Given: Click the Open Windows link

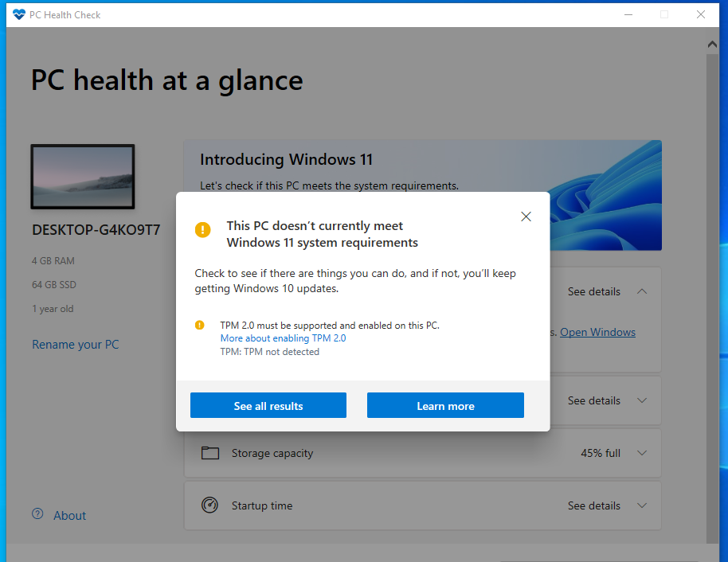Looking at the screenshot, I should 597,332.
